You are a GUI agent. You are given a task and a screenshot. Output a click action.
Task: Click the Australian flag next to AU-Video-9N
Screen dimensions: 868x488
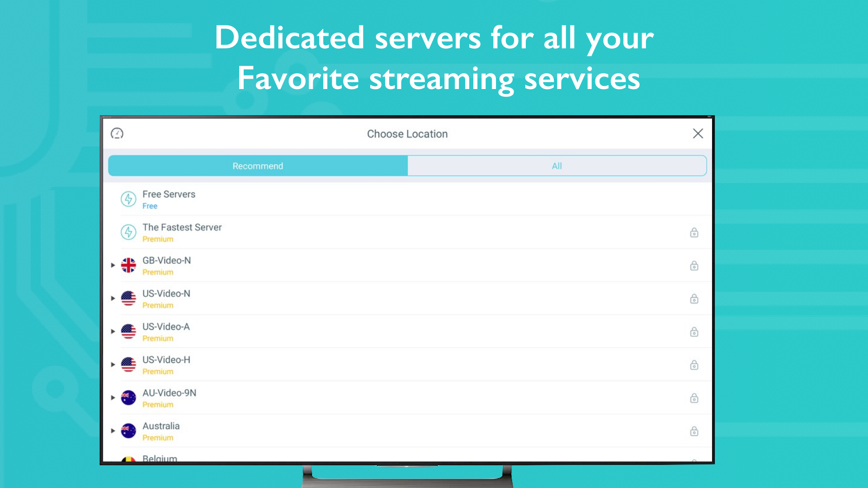(128, 398)
